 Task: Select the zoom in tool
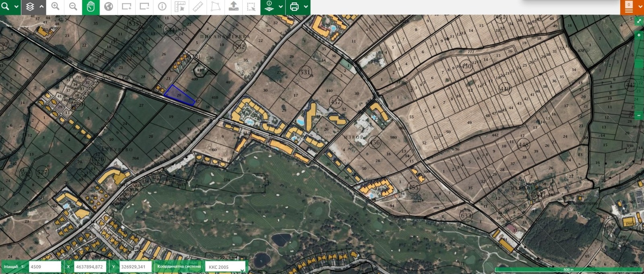pyautogui.click(x=56, y=7)
